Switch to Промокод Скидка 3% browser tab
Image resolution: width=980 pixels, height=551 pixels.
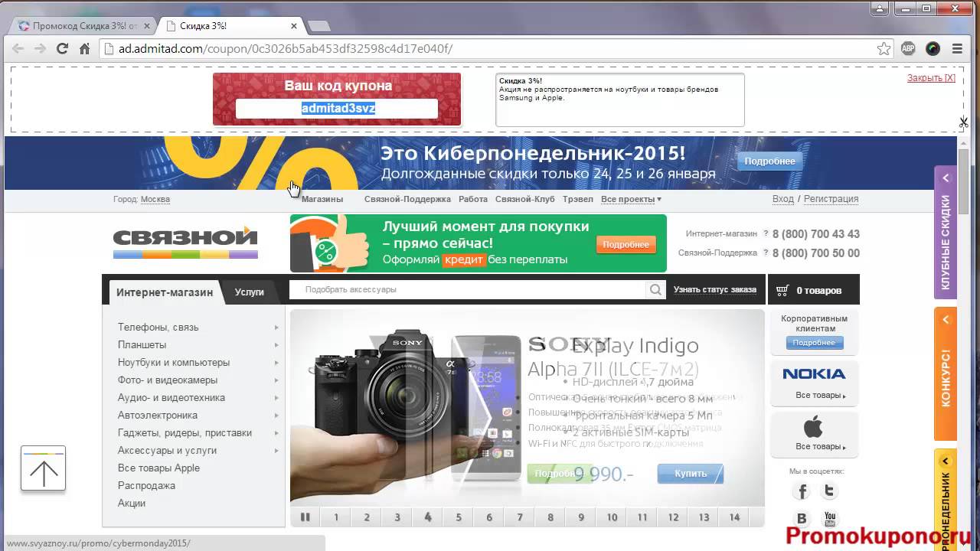pyautogui.click(x=86, y=26)
